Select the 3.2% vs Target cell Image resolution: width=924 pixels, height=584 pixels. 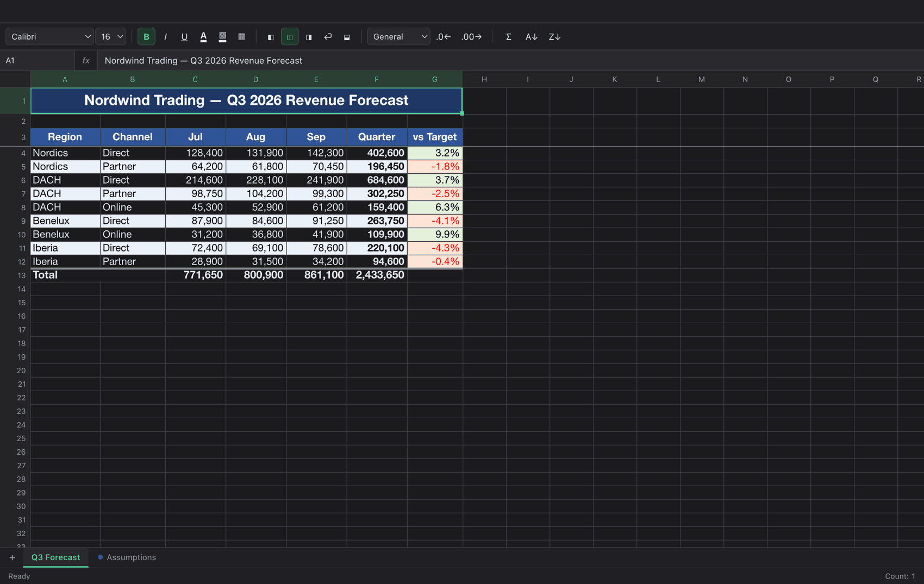point(435,153)
